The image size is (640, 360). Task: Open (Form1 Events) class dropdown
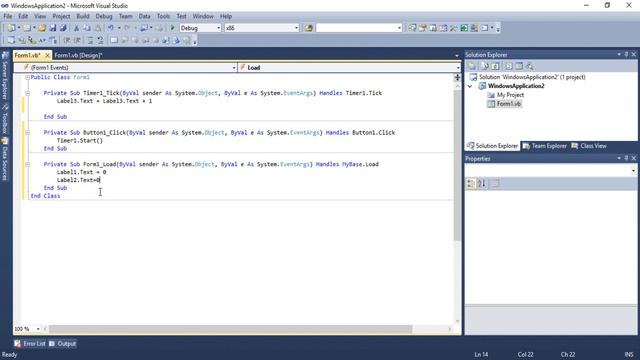(234, 68)
